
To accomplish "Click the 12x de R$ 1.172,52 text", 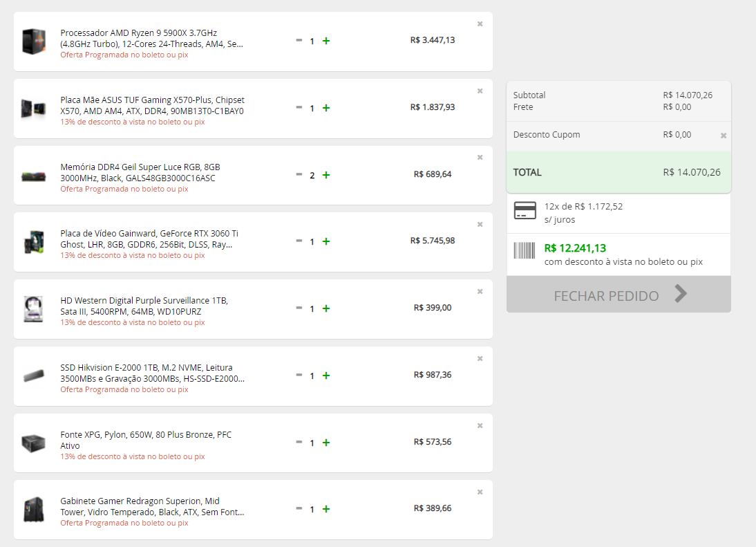I will [583, 207].
